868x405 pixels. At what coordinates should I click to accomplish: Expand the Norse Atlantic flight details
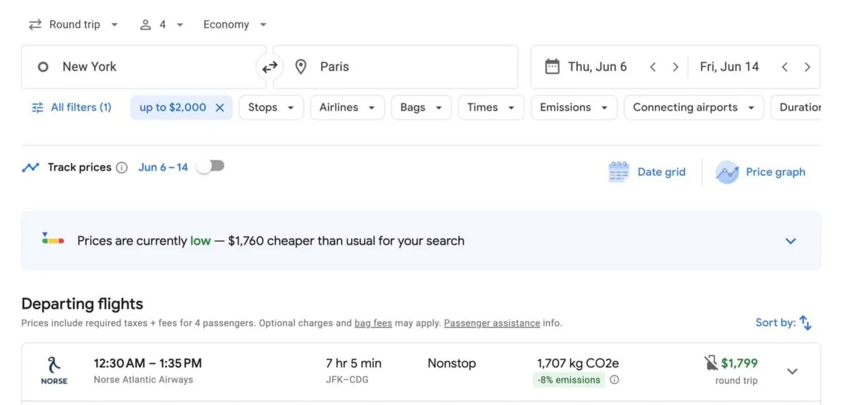[792, 371]
